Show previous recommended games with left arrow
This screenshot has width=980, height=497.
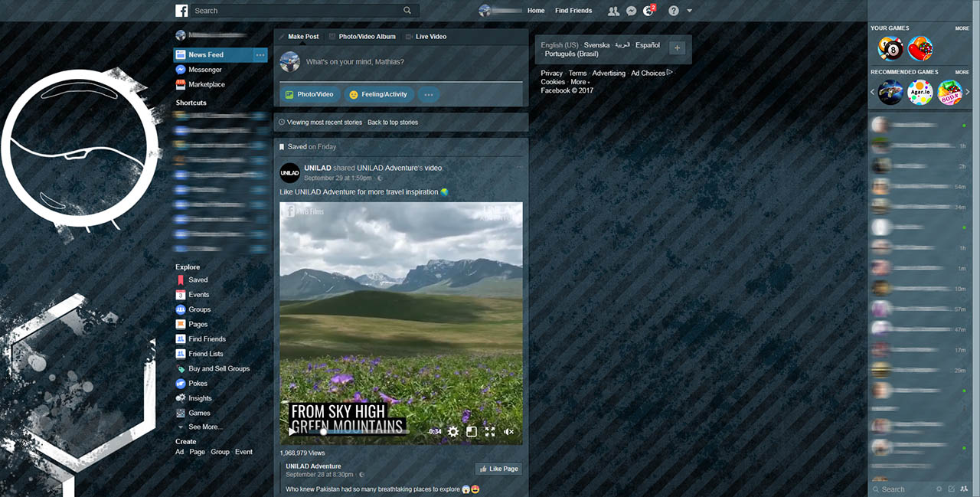pyautogui.click(x=873, y=93)
